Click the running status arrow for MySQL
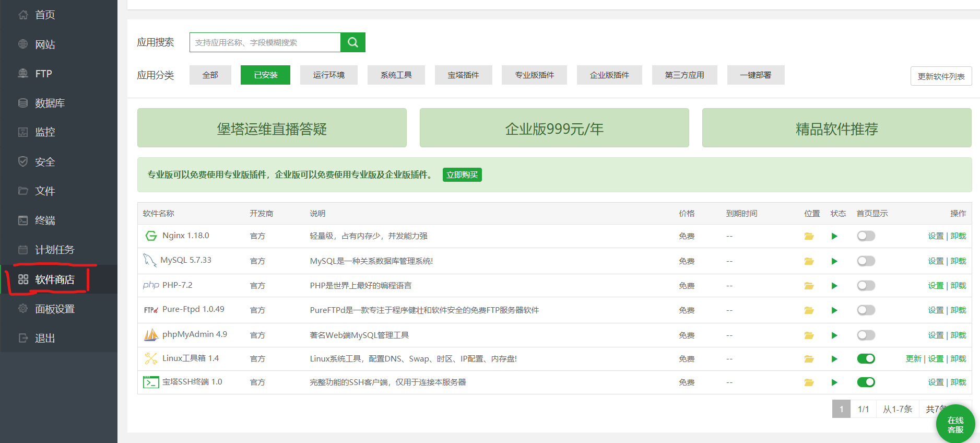The image size is (980, 443). click(x=834, y=261)
